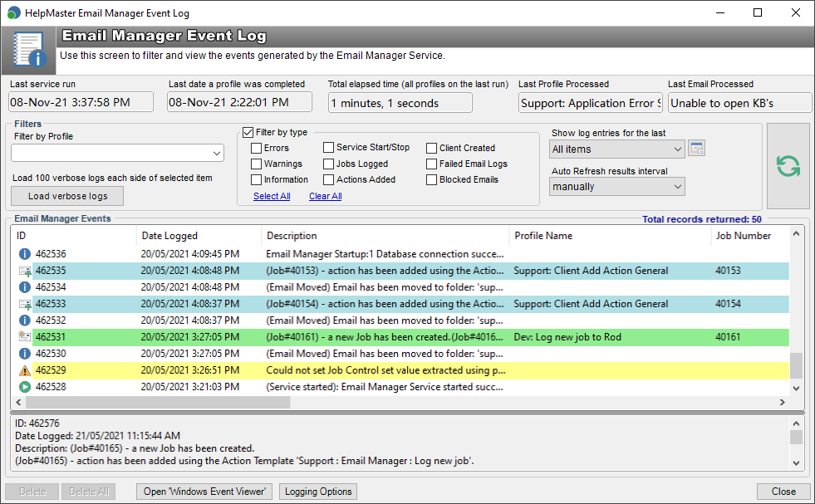Toggle the Filter by type checkbox

[x=248, y=133]
